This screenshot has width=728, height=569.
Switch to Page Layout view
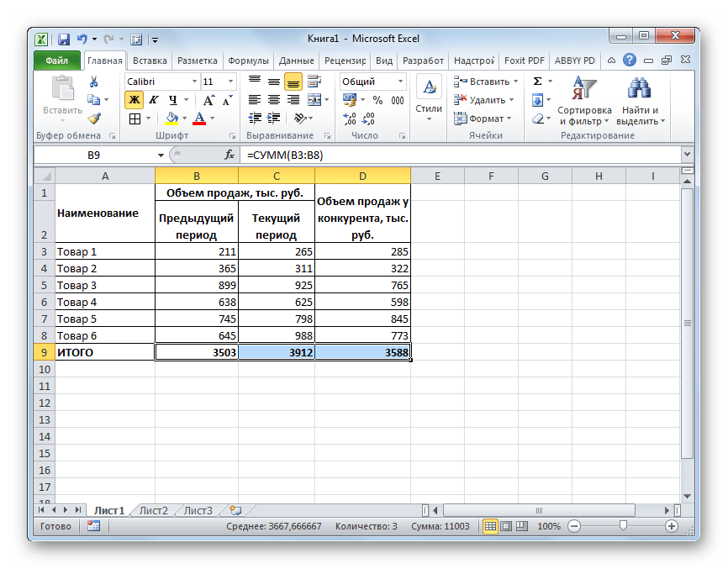coord(506,526)
